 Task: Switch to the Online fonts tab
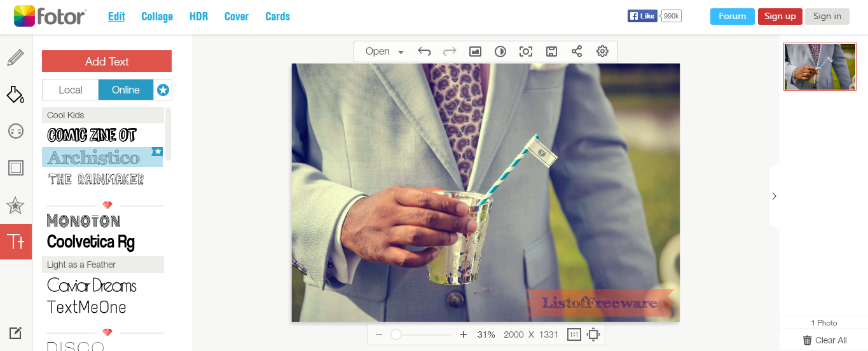pos(126,90)
